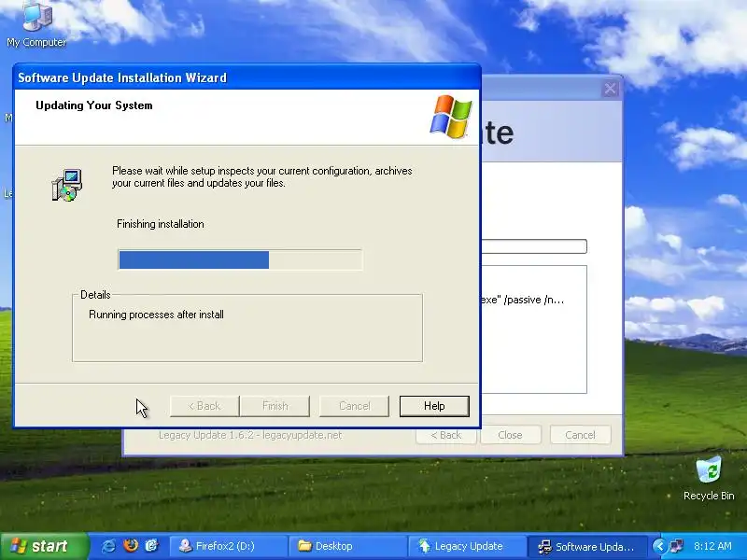Click 'Running processes after install' detail text
Screen dimensions: 747x560
(156, 315)
